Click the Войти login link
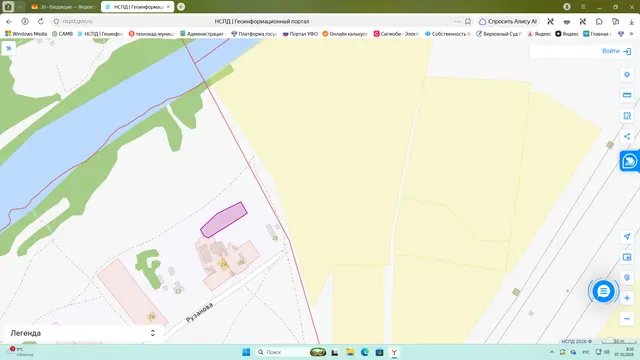640x360 pixels. tap(616, 51)
